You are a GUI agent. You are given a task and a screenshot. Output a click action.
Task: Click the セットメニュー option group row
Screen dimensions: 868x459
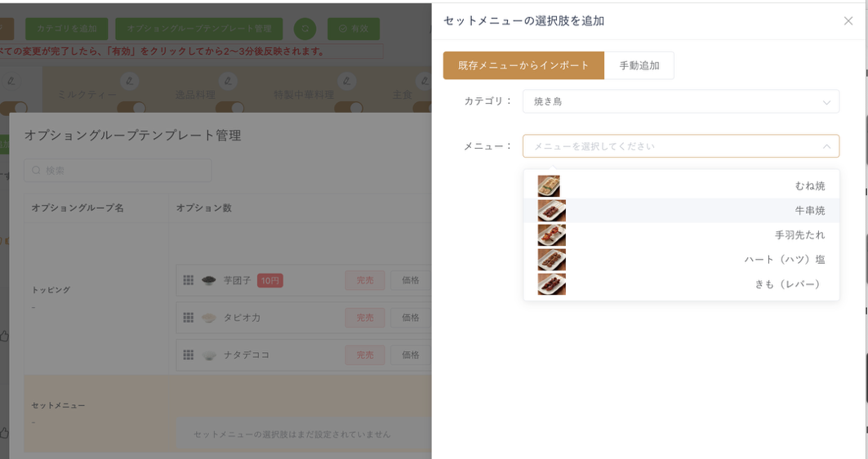pyautogui.click(x=228, y=413)
